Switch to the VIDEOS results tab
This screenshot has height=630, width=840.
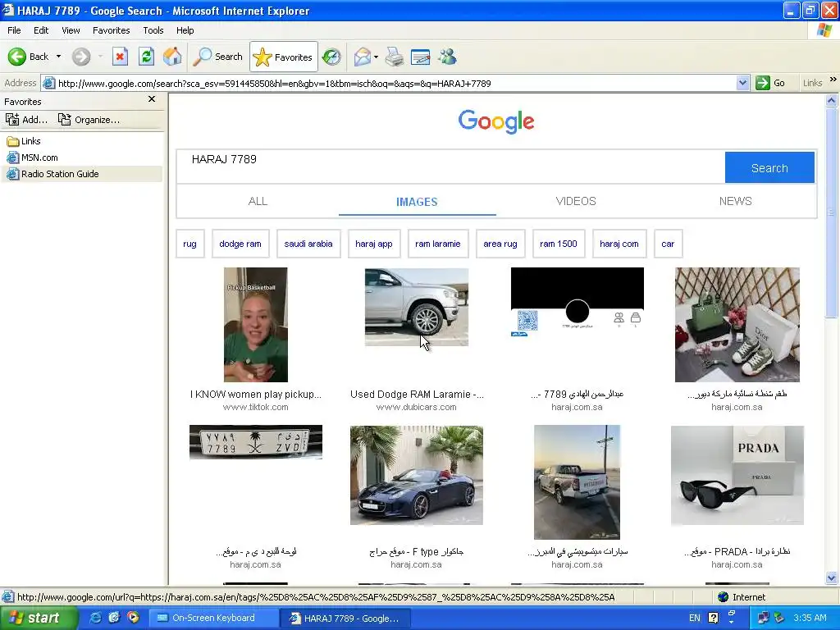[576, 201]
